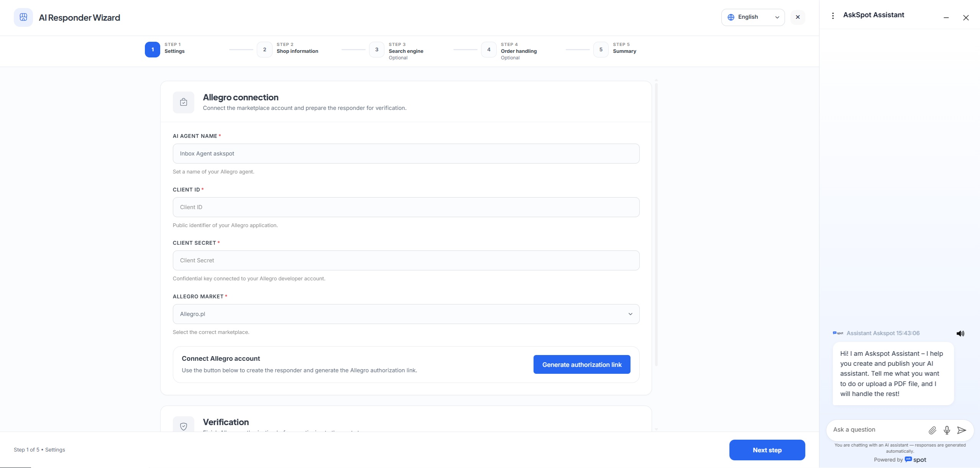Click the spot logo in Powered by
980x468 pixels.
(915, 460)
